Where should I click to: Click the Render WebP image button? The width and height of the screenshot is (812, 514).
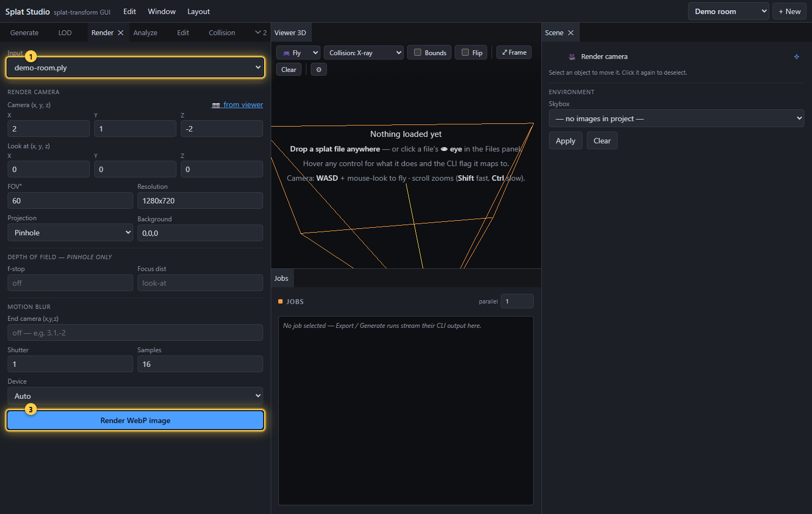(135, 420)
